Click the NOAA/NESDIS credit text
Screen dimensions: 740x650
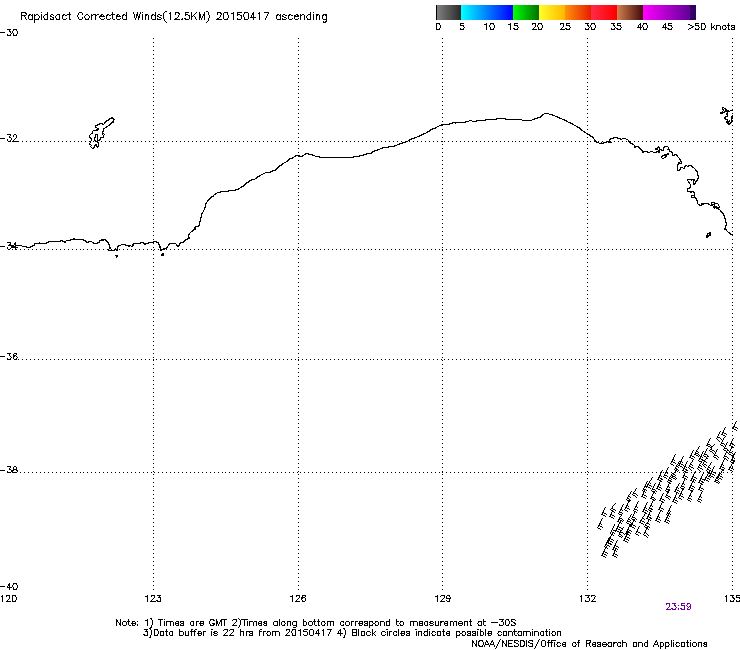click(589, 644)
